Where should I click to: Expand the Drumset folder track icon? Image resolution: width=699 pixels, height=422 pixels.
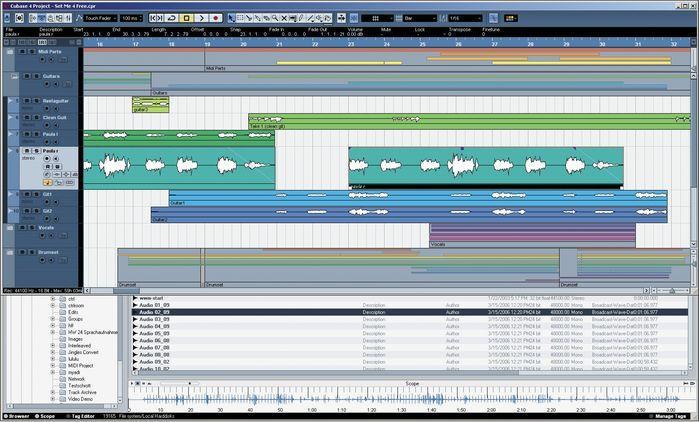click(10, 252)
